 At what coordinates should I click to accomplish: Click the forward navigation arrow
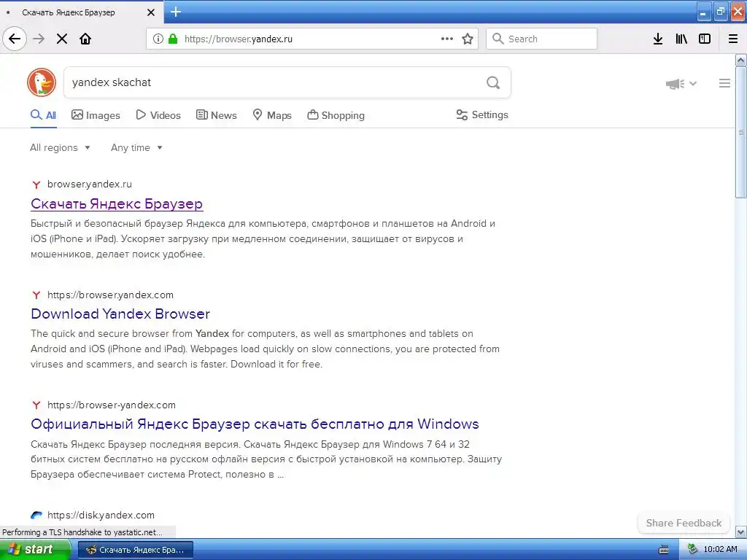pos(39,39)
